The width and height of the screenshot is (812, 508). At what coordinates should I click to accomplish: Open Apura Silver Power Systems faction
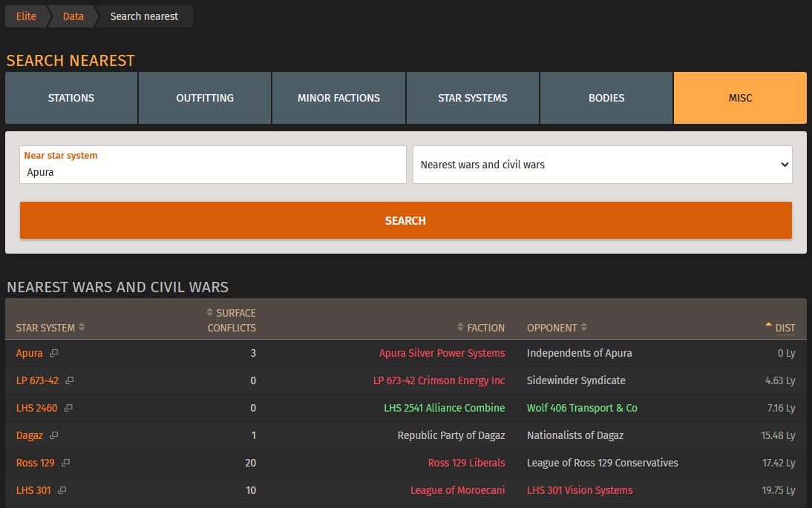442,353
